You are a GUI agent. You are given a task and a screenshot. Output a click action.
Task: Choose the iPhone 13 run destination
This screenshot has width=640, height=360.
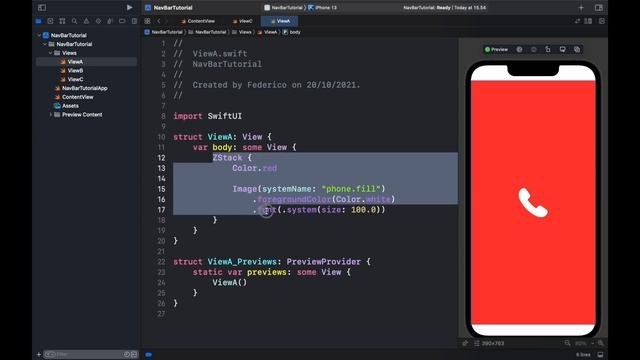(x=322, y=7)
